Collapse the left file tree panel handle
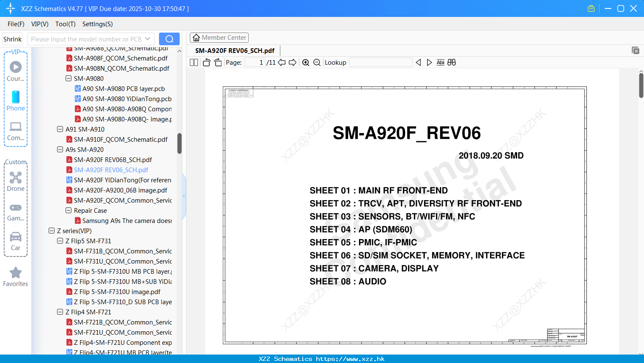644x363 pixels. [184, 195]
